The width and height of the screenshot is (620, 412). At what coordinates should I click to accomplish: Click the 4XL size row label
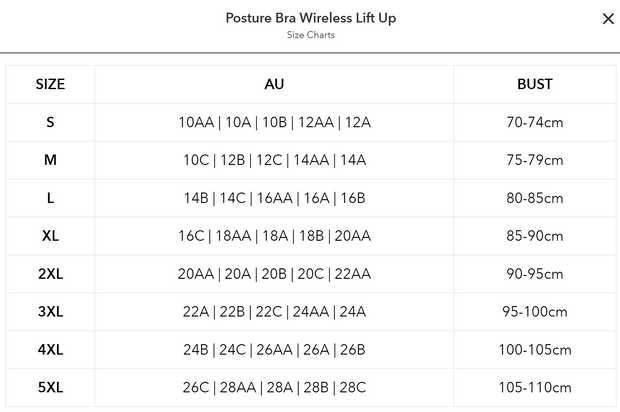click(50, 350)
